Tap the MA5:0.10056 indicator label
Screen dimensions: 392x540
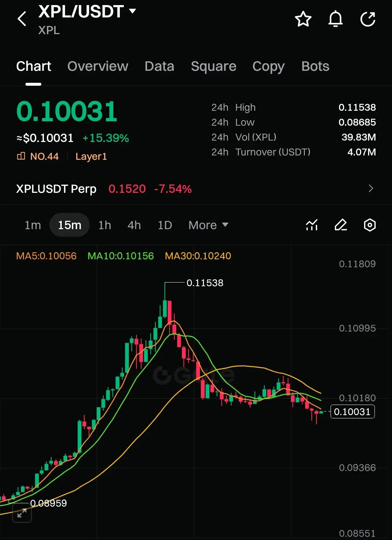click(x=46, y=256)
